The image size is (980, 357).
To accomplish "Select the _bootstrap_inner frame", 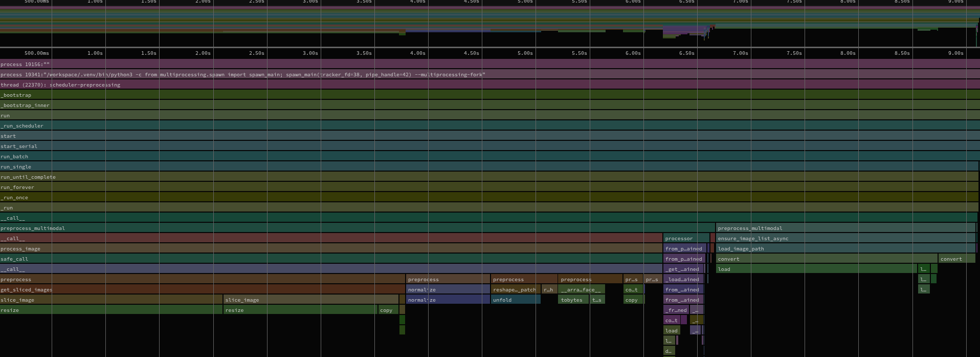I will (x=490, y=105).
